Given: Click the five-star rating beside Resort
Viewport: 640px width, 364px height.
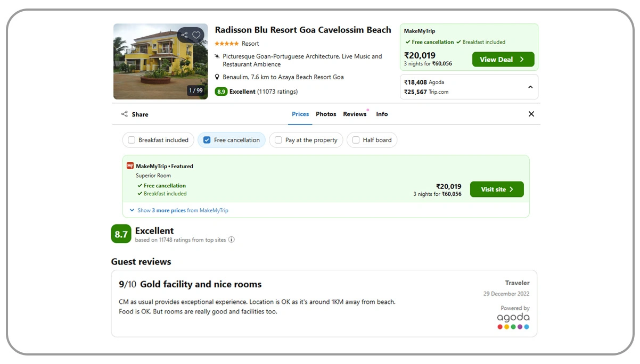Looking at the screenshot, I should point(226,43).
